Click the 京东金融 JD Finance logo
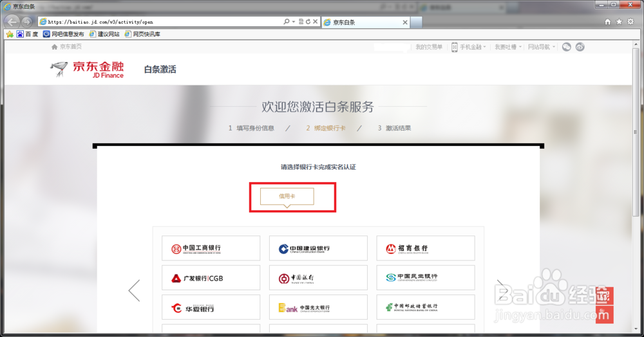Image resolution: width=644 pixels, height=337 pixels. point(87,69)
